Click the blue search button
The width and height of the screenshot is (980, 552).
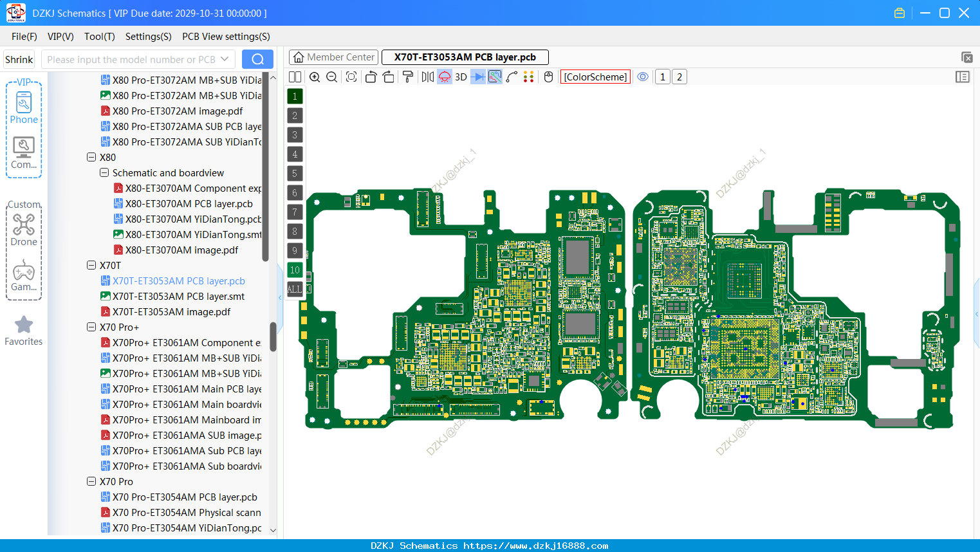point(257,59)
